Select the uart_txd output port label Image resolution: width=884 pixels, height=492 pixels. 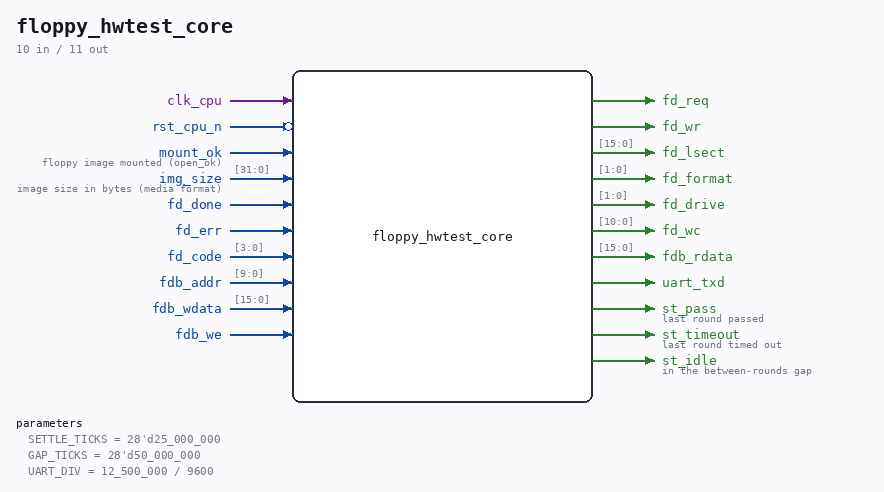tap(693, 282)
